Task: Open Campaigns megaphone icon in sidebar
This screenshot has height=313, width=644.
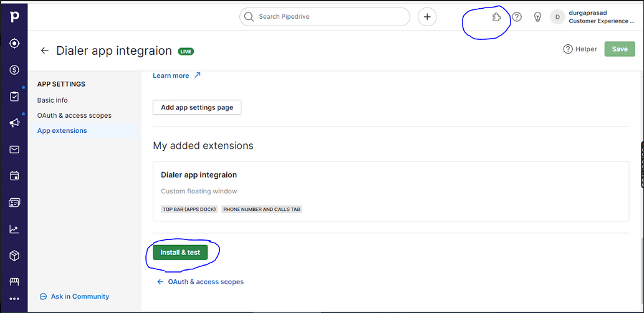Action: tap(14, 123)
